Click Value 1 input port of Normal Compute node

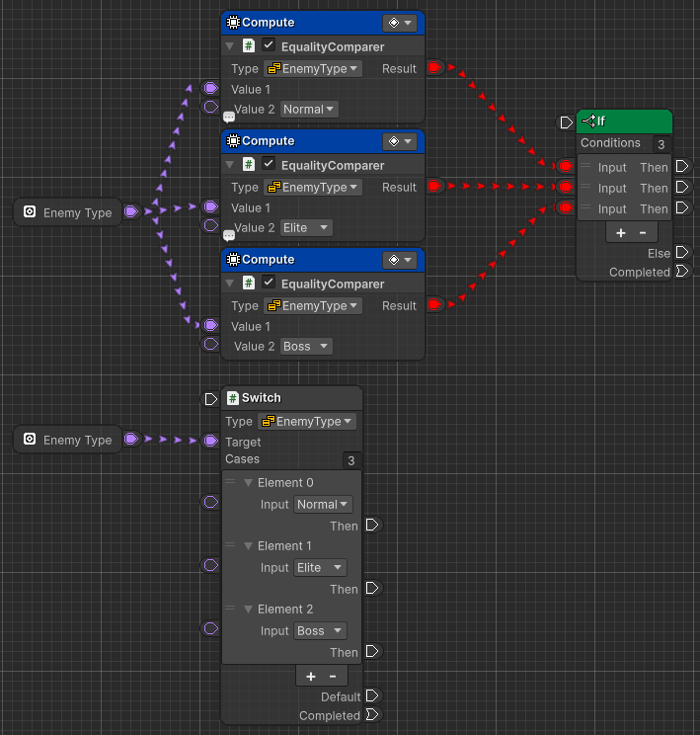[211, 88]
